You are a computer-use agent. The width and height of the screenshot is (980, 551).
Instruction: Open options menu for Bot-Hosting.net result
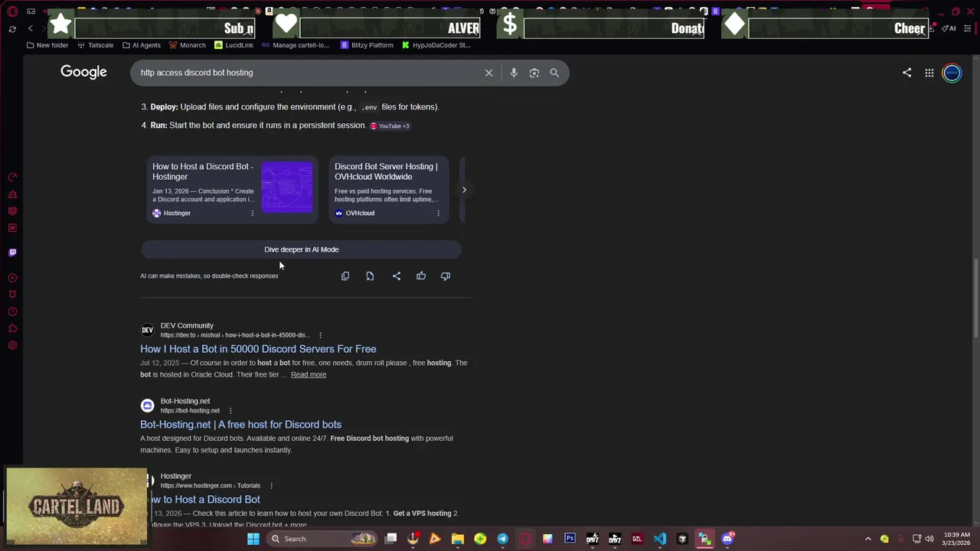230,411
